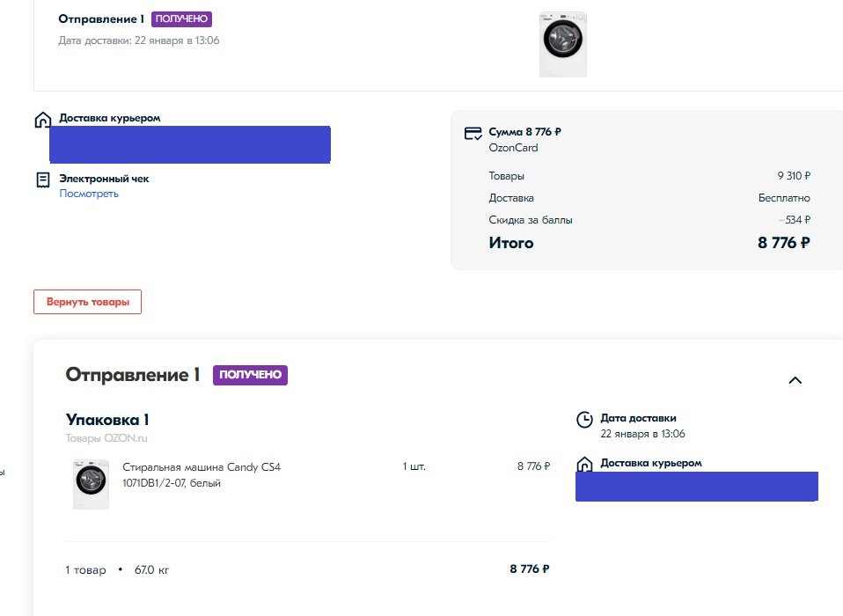This screenshot has height=616, width=843.
Task: Click the Упаковка 1 heading
Action: tap(107, 420)
